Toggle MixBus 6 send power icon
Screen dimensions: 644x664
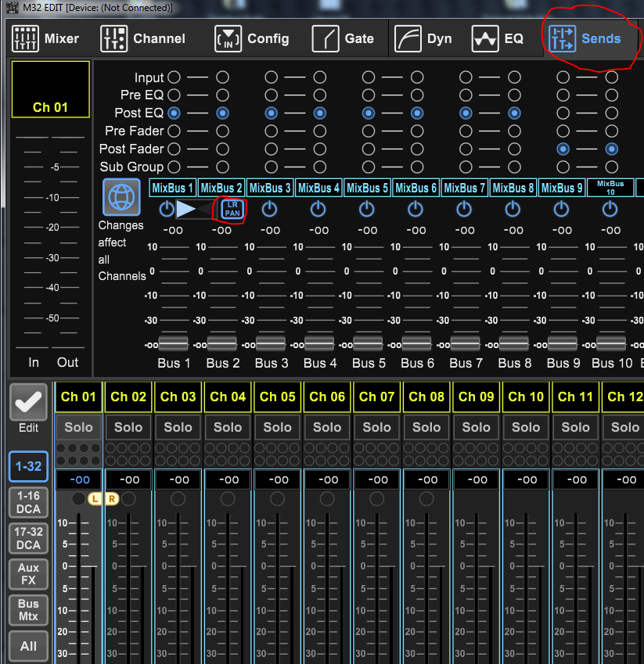[416, 209]
